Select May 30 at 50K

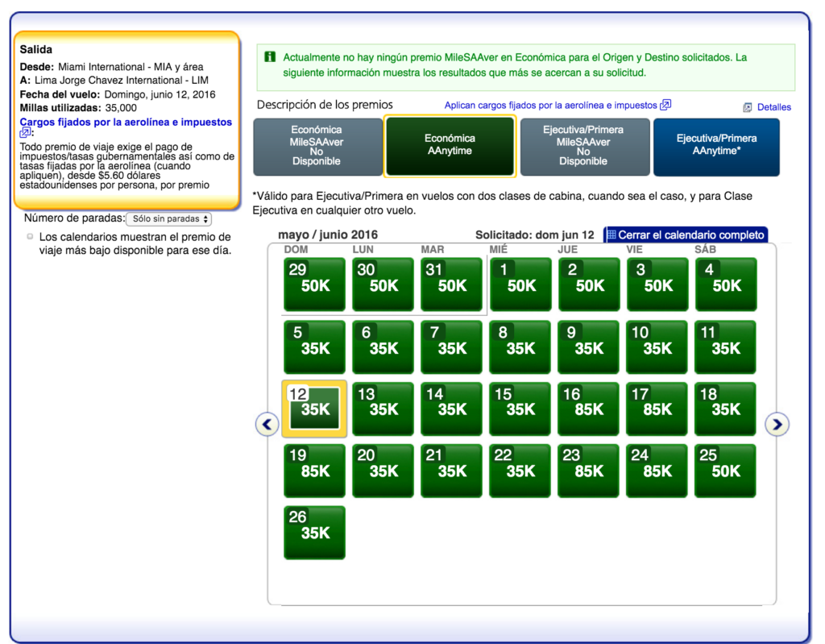(x=383, y=285)
